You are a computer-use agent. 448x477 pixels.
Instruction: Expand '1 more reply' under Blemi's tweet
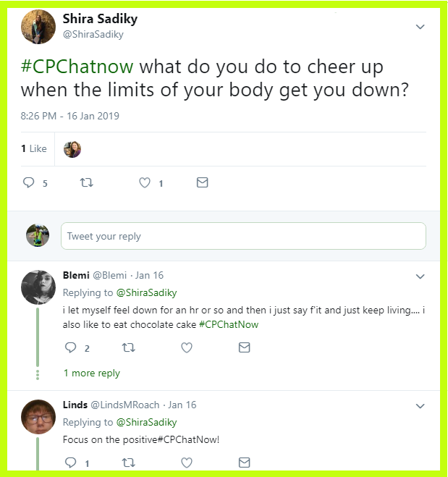pos(92,373)
